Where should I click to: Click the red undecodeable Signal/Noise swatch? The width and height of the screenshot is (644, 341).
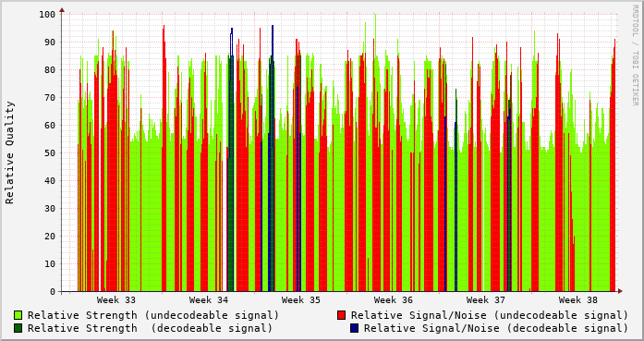[341, 315]
